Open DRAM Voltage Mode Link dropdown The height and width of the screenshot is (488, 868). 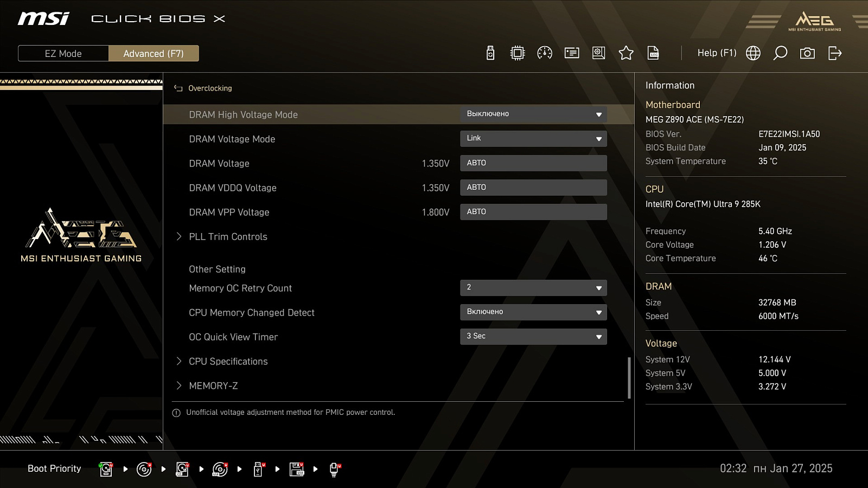pos(533,139)
